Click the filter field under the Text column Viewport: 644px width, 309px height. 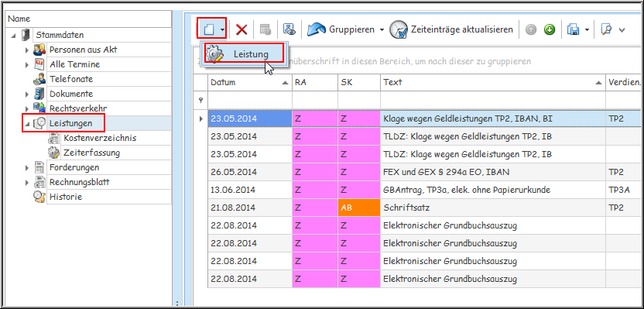pyautogui.click(x=493, y=100)
